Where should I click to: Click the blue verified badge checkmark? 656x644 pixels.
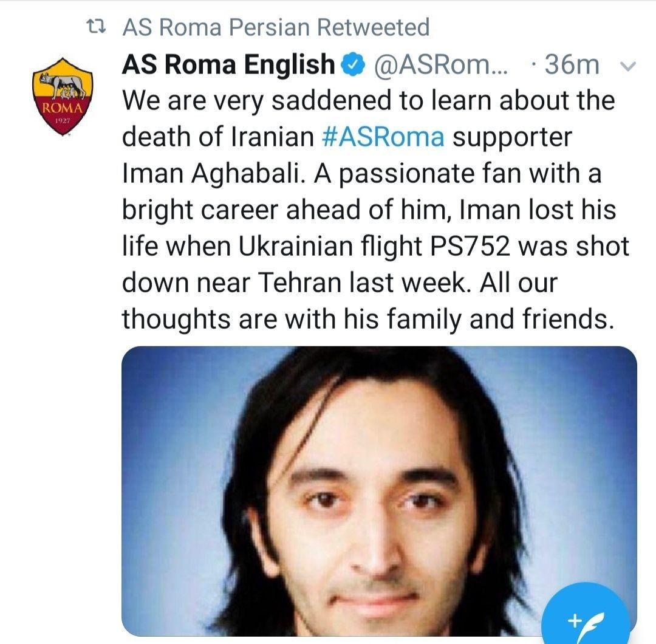pyautogui.click(x=353, y=65)
